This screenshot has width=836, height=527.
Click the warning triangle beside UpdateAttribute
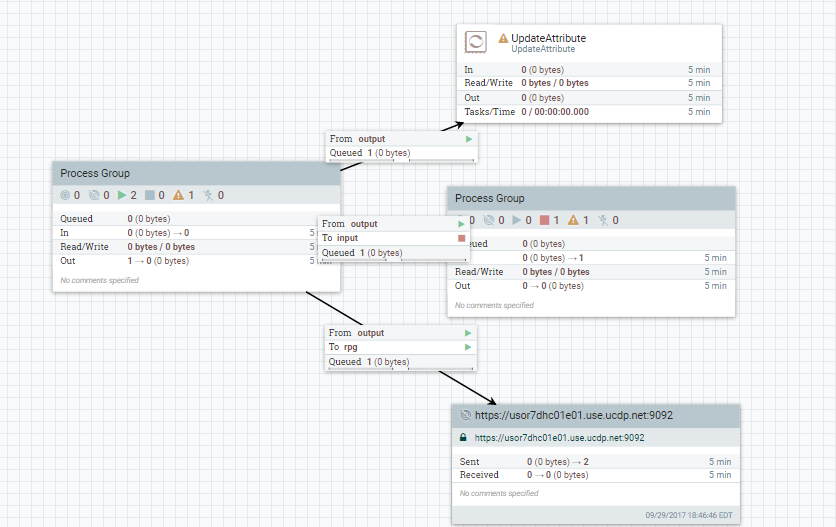click(503, 38)
